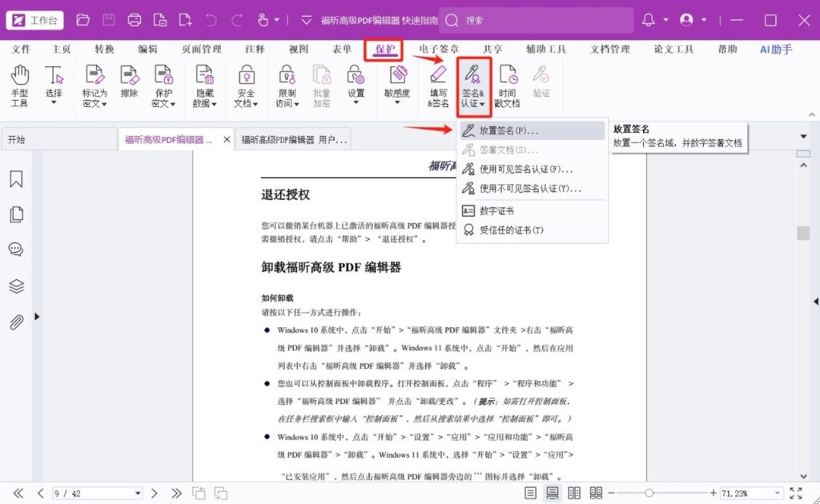Expand the page number dropdown

pos(138,494)
